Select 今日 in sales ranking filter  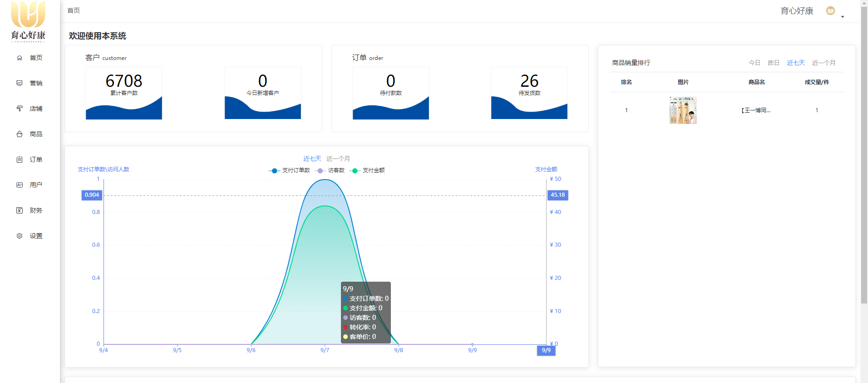755,63
